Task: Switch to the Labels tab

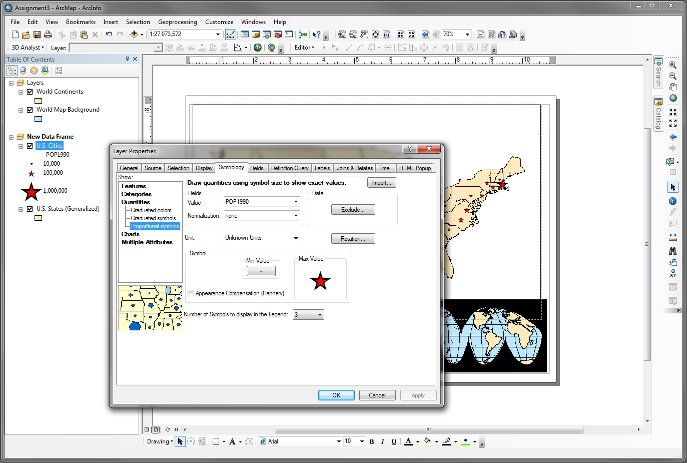Action: (322, 168)
